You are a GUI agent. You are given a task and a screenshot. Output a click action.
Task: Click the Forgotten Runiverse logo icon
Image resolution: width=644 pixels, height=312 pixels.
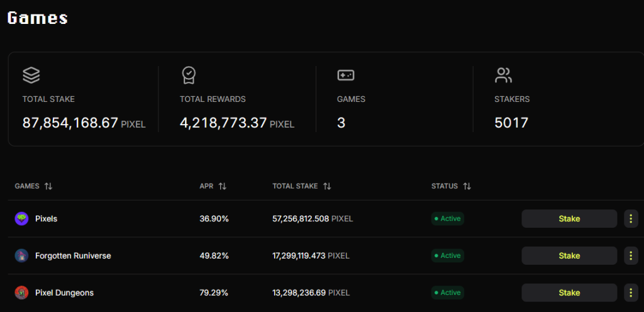coord(21,256)
